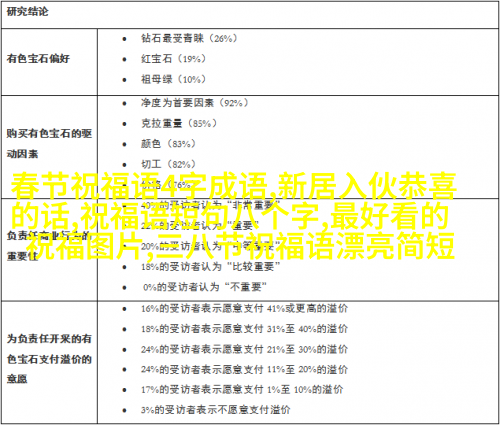The image size is (500, 425).
Task: Click the 切工 (82%) item
Action: point(168,164)
